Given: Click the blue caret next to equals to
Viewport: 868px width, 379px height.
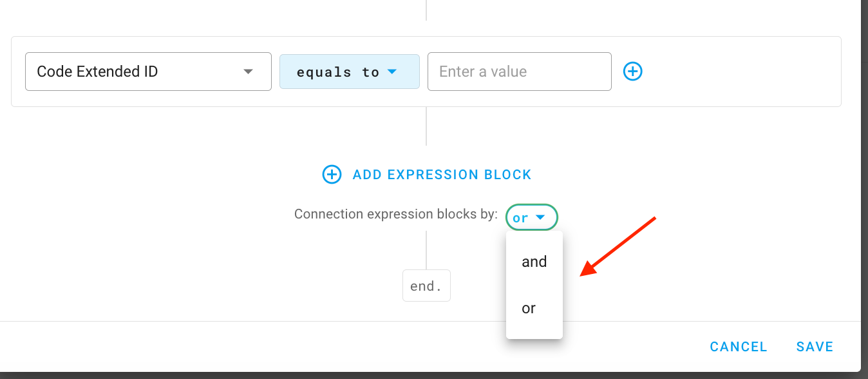Looking at the screenshot, I should point(392,72).
